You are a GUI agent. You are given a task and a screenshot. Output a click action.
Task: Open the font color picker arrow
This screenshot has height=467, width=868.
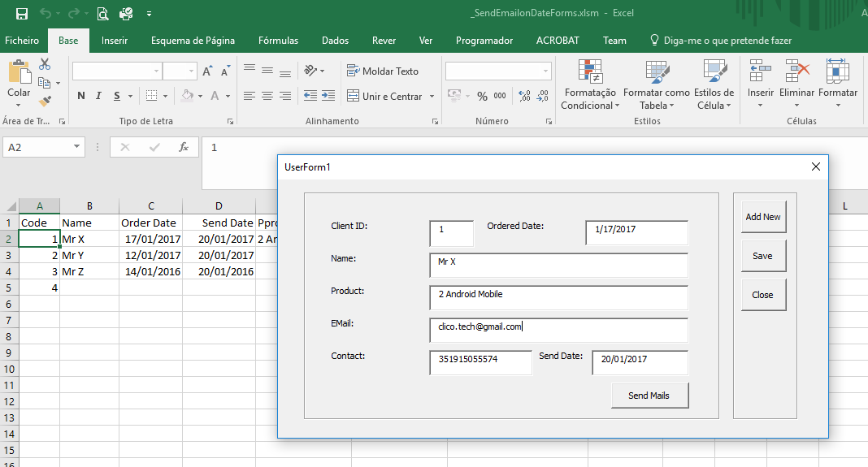pos(228,96)
